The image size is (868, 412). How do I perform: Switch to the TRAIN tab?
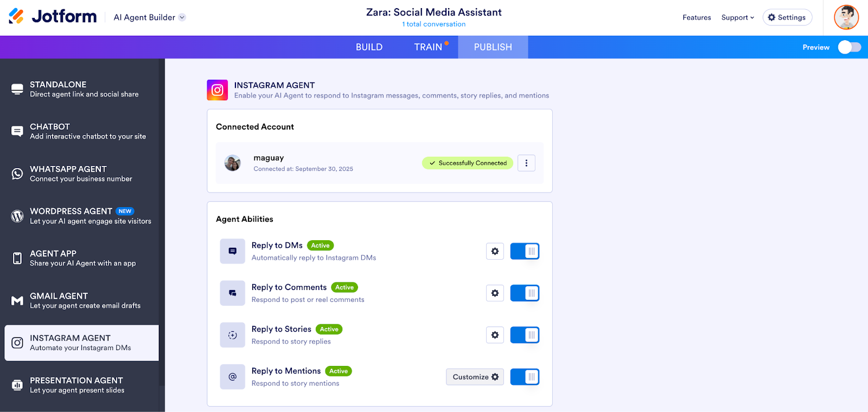[428, 47]
